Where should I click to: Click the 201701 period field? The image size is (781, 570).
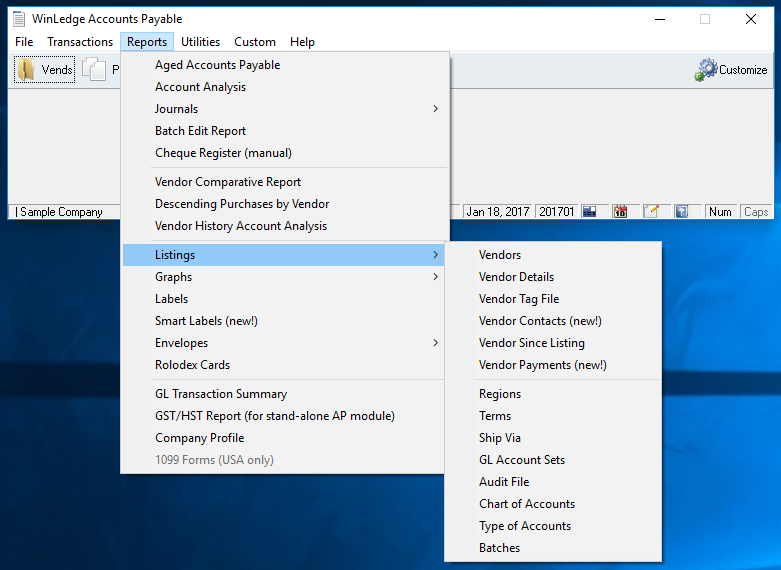tap(556, 212)
